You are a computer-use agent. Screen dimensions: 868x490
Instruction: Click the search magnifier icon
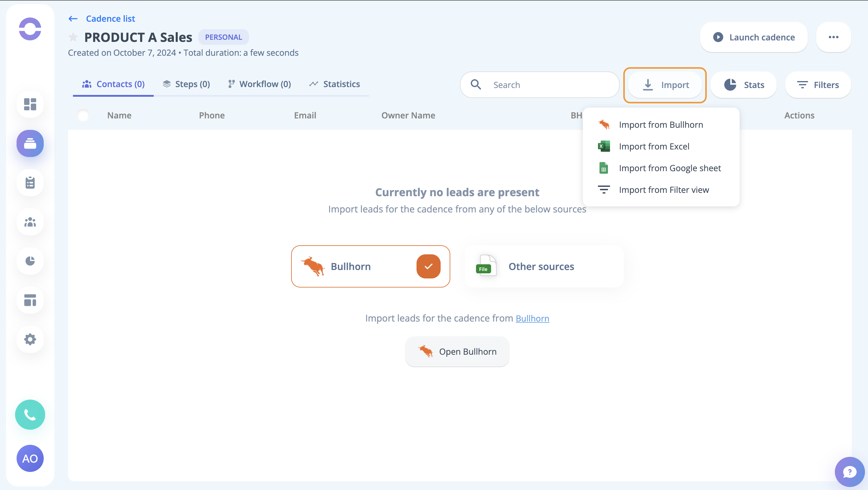[x=476, y=85]
